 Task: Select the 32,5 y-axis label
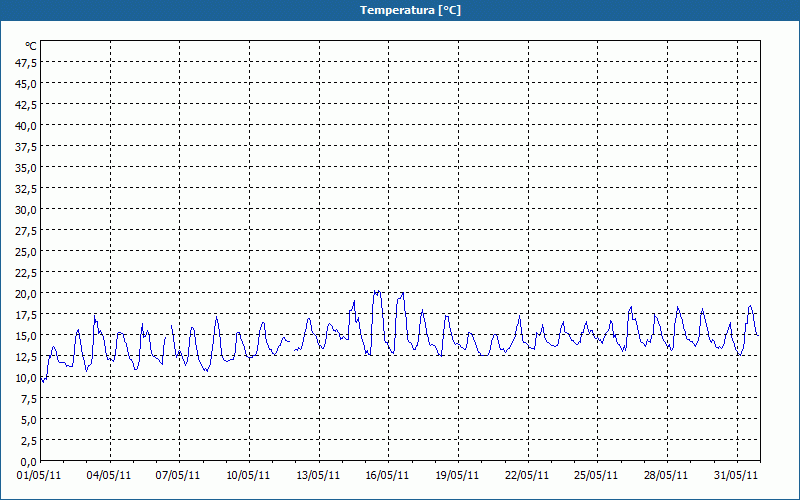click(27, 189)
